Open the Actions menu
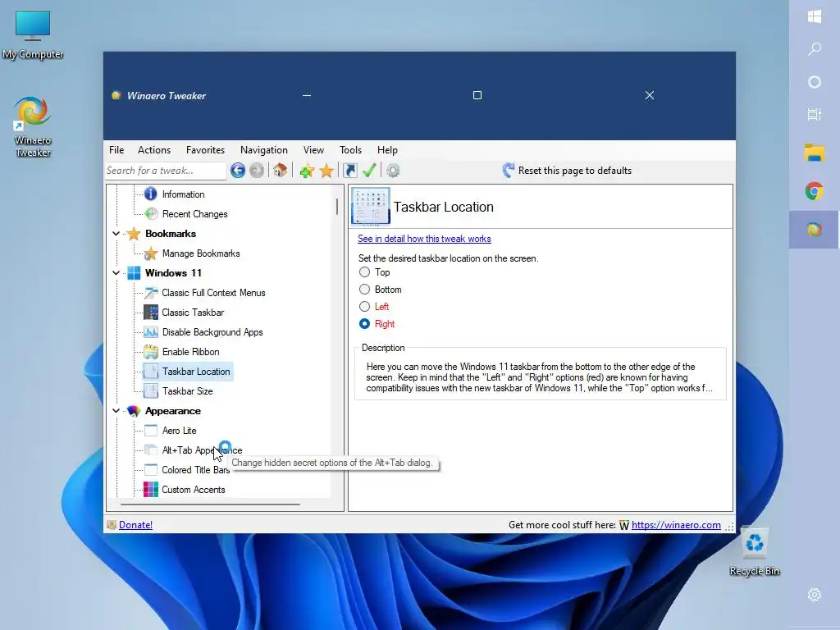 [x=154, y=150]
